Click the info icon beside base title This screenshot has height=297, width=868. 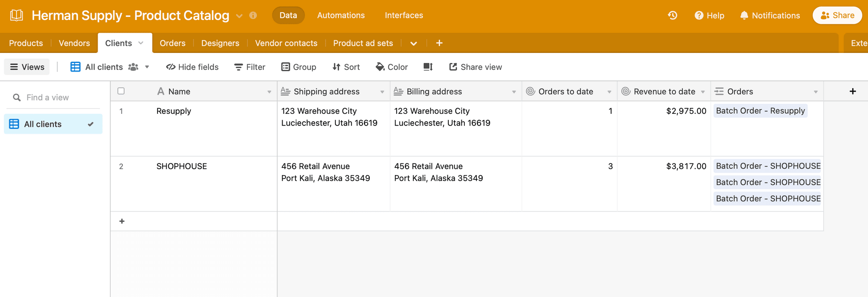253,16
